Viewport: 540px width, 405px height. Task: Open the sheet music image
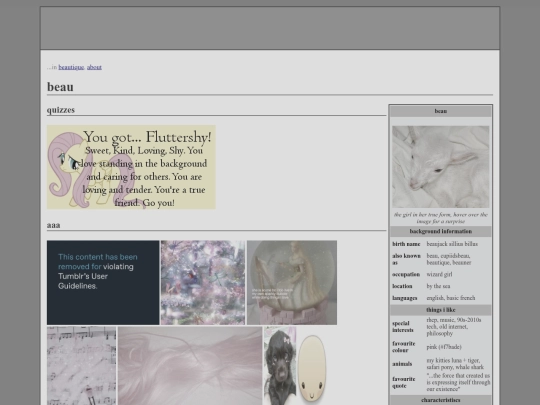click(82, 366)
